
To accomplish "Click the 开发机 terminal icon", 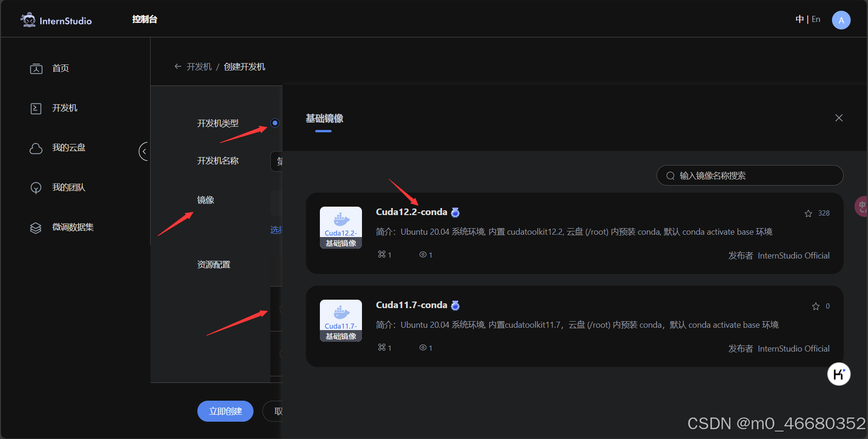I will tap(36, 108).
